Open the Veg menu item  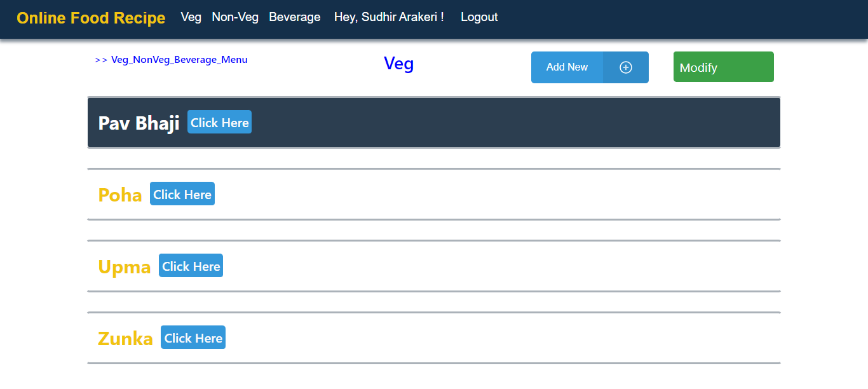point(191,17)
